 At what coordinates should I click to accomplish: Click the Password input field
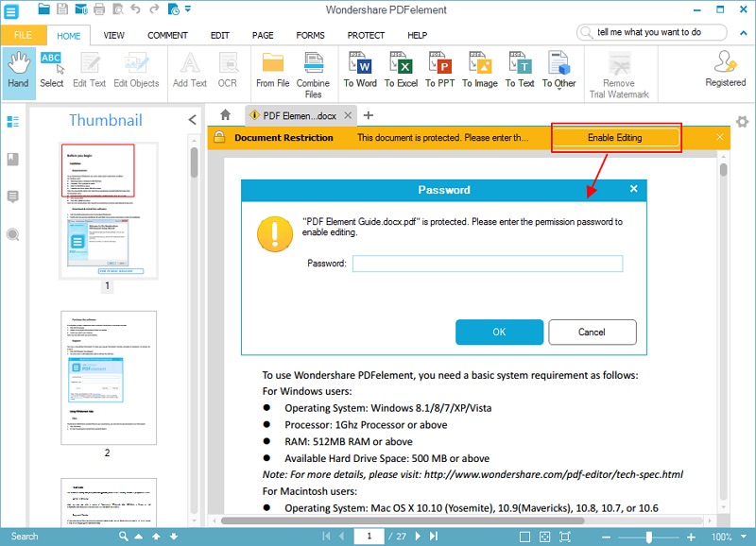coord(488,264)
